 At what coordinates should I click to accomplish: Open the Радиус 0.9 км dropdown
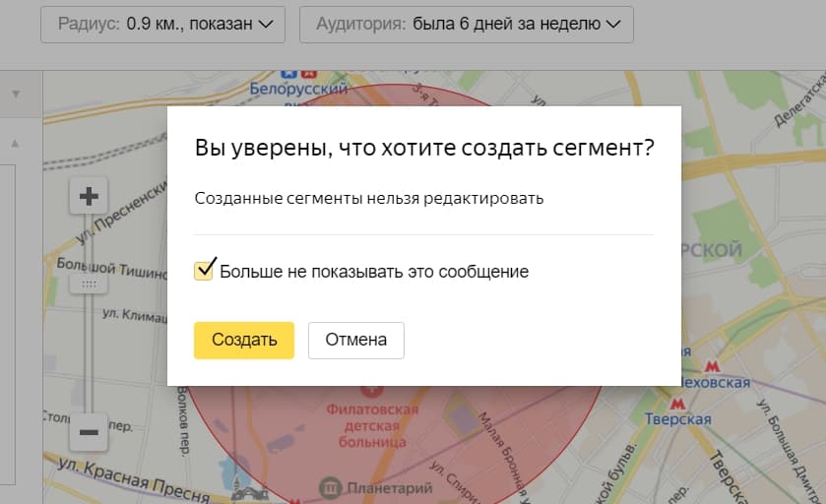click(x=162, y=25)
